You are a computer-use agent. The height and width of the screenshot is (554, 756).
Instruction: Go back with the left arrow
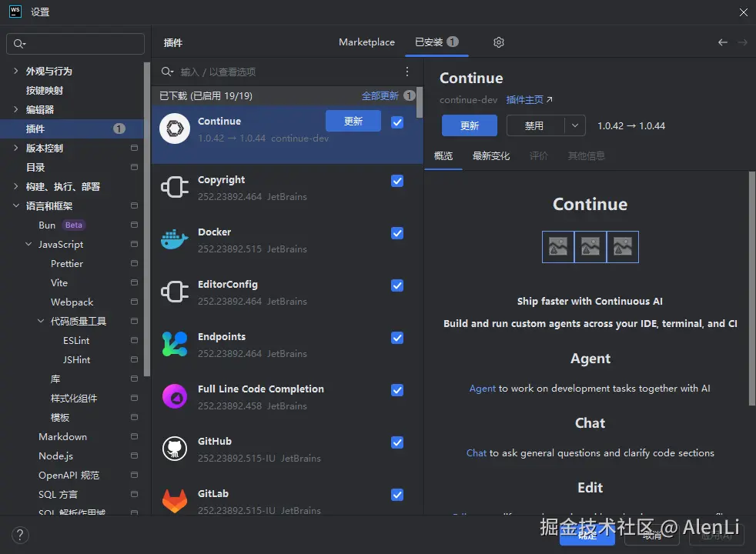coord(722,42)
